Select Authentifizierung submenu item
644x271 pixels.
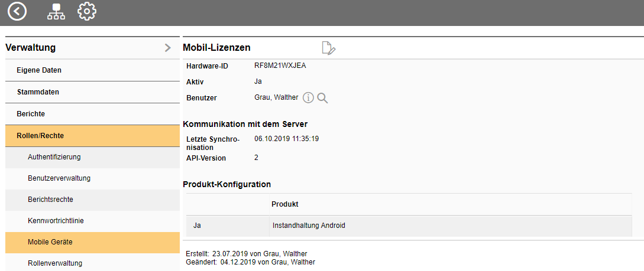[x=54, y=157]
